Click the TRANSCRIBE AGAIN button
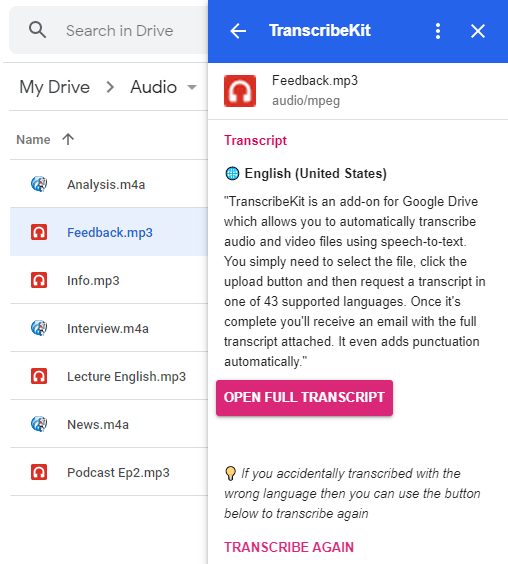508x564 pixels. click(x=289, y=547)
